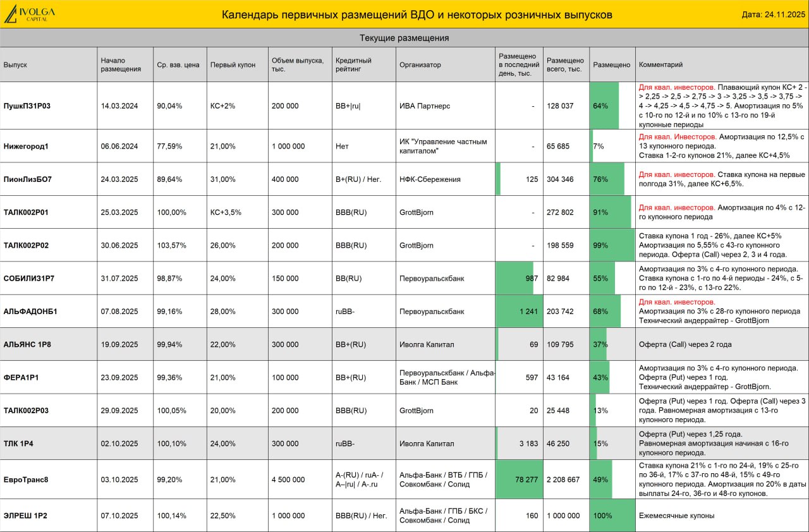Click the Ivolga Capital logo
The image size is (809, 532).
click(x=30, y=14)
